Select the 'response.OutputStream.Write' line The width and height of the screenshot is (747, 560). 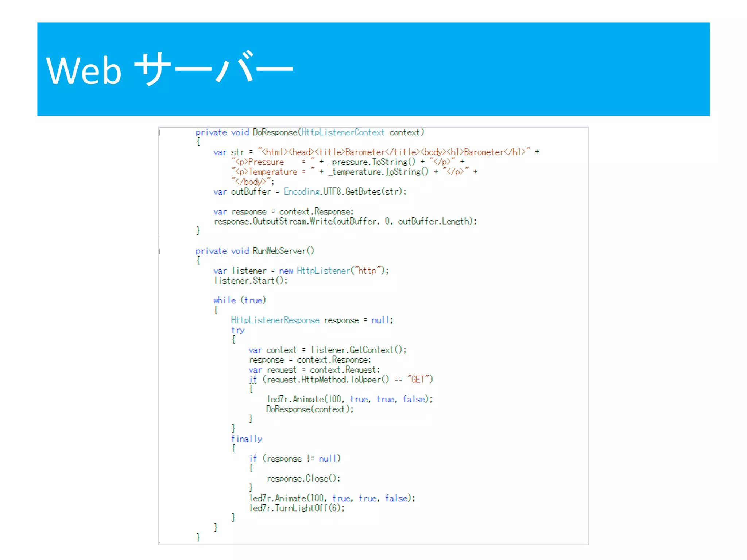(345, 221)
